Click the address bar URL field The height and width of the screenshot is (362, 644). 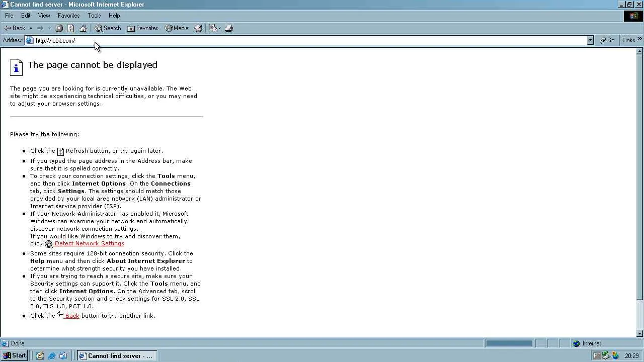click(310, 40)
